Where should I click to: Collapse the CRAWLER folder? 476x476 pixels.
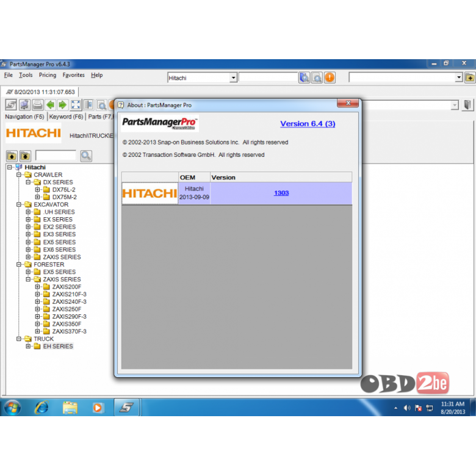[19, 175]
